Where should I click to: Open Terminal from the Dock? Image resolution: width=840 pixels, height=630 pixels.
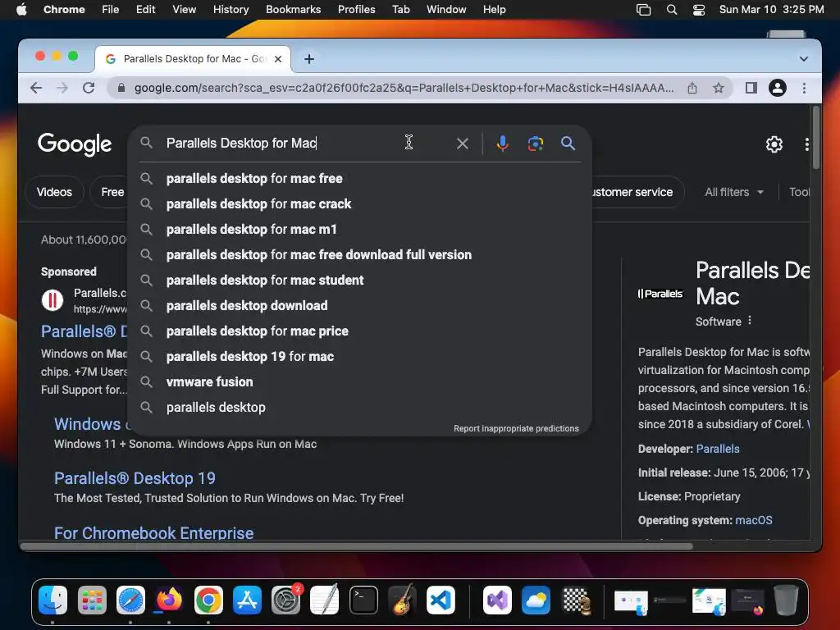pos(363,600)
